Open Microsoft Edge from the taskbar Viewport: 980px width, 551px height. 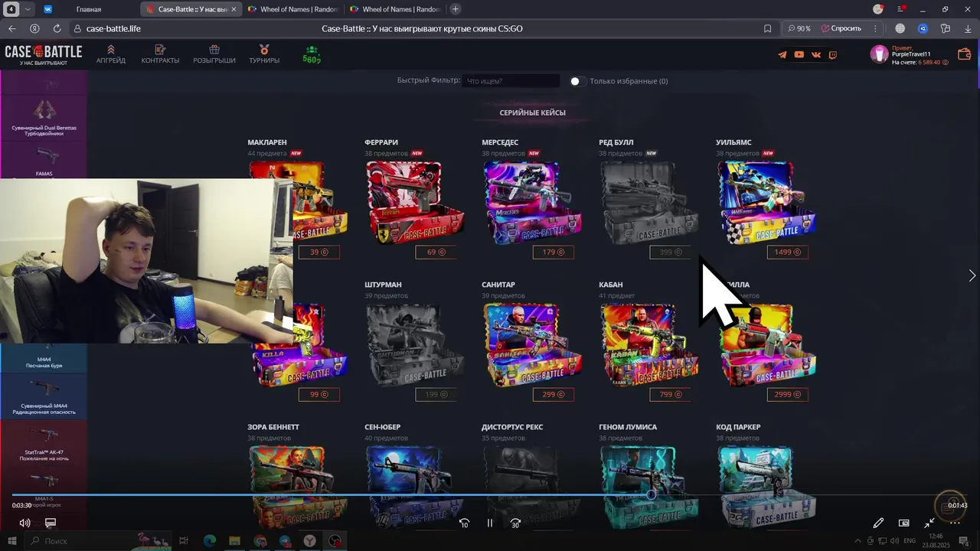[209, 541]
